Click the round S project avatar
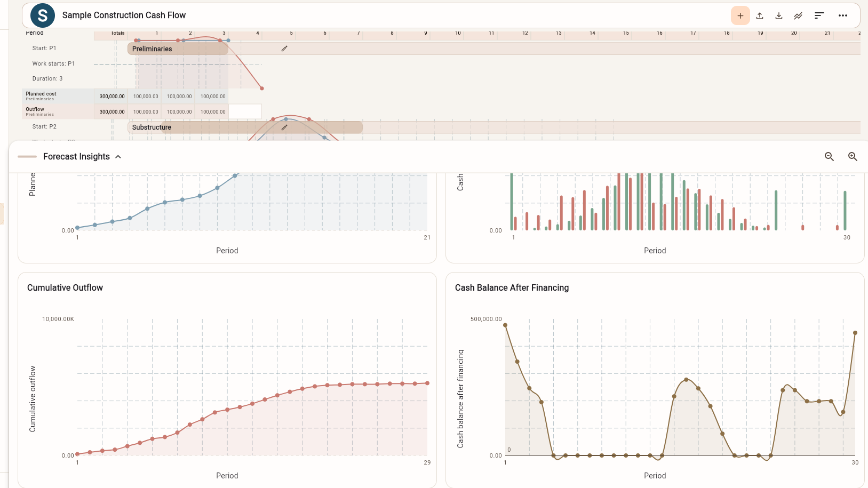 pos(43,15)
